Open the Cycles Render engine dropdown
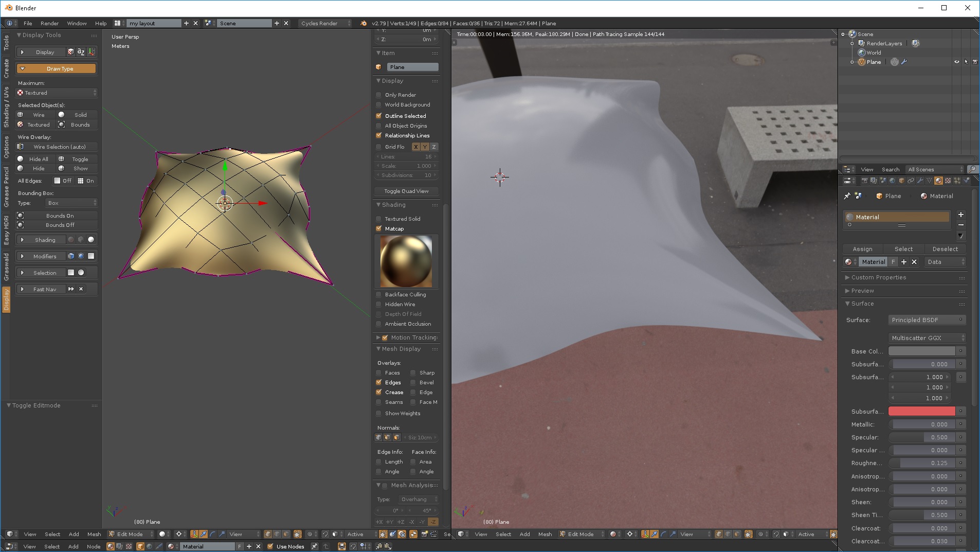Screen dimensions: 980x552 click(x=325, y=23)
